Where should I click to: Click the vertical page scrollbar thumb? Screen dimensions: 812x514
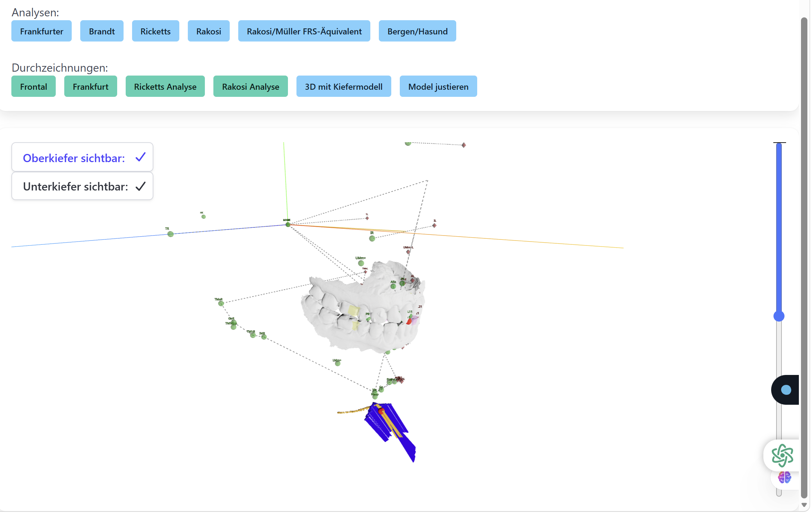[x=804, y=258]
